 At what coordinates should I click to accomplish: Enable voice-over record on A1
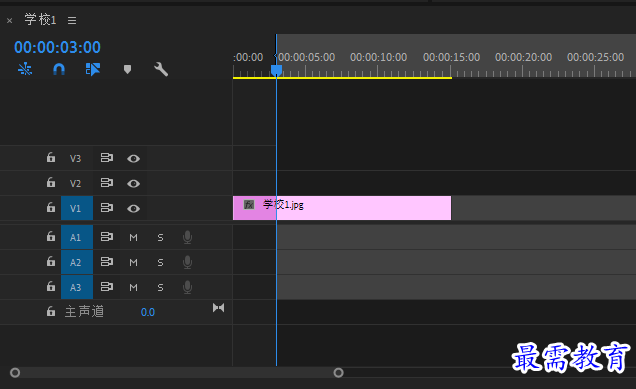[187, 237]
